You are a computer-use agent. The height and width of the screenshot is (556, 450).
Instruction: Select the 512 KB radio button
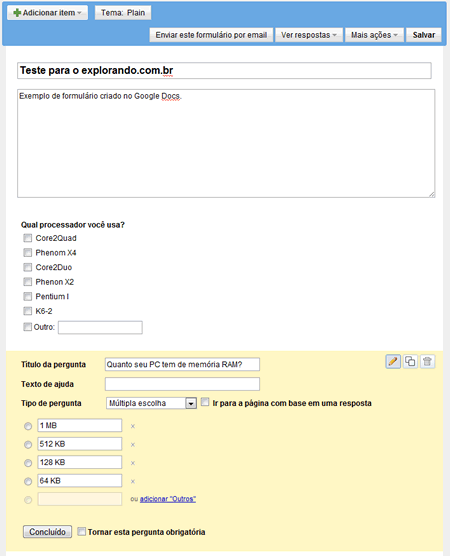28,445
